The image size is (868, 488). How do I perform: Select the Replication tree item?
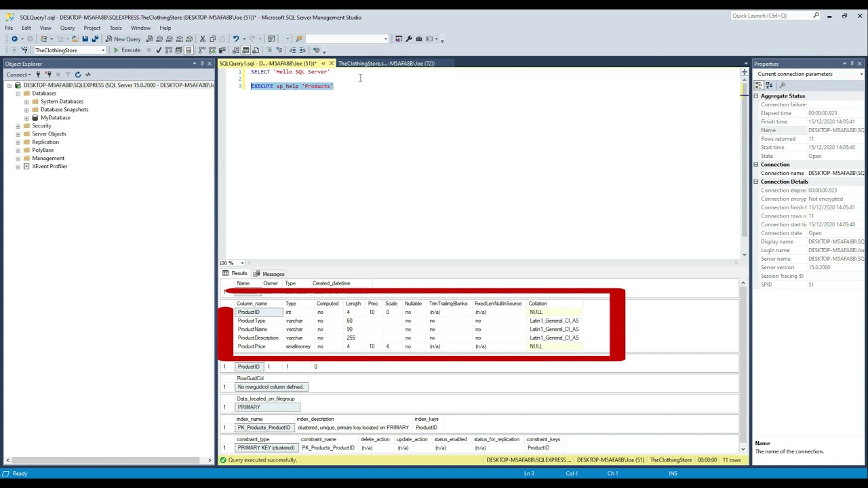(x=45, y=142)
